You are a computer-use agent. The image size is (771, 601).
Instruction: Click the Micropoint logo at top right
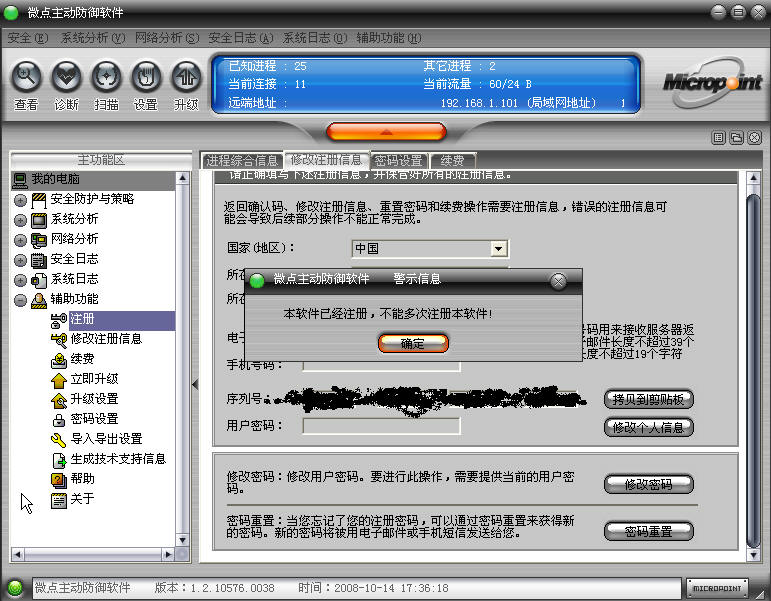coord(712,83)
